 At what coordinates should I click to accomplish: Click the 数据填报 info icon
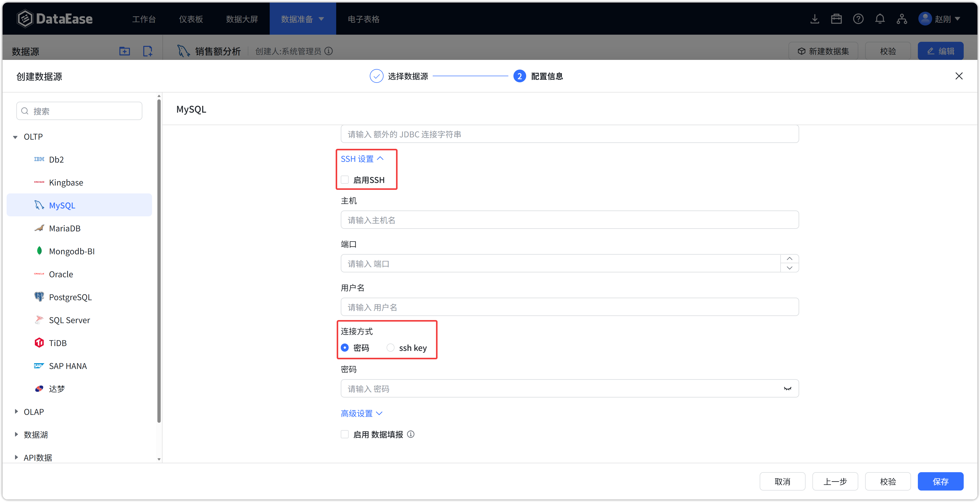(411, 434)
